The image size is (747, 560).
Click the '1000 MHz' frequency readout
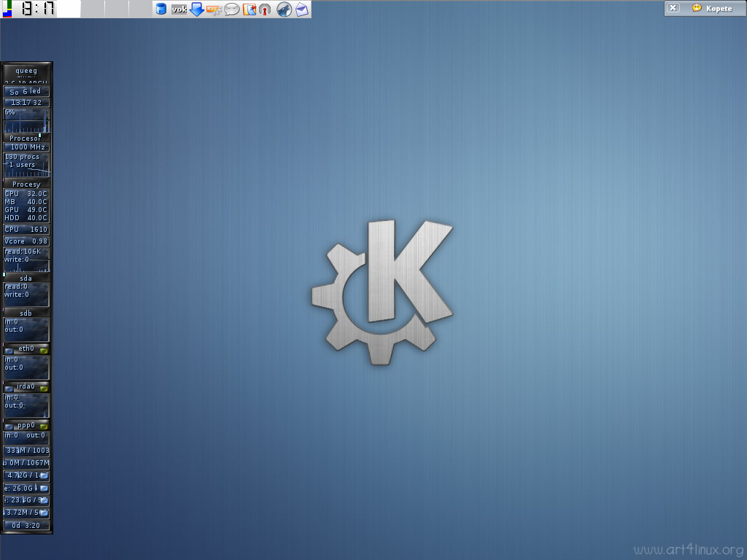tap(27, 147)
